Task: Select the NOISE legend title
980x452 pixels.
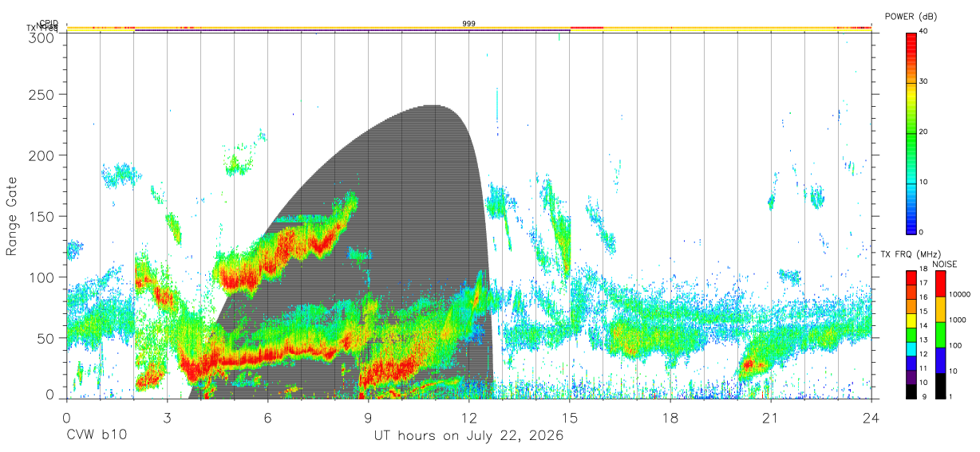Action: coord(946,264)
